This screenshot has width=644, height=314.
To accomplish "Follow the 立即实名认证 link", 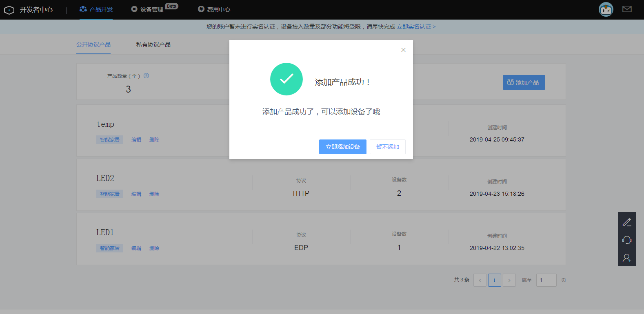I will 416,27.
